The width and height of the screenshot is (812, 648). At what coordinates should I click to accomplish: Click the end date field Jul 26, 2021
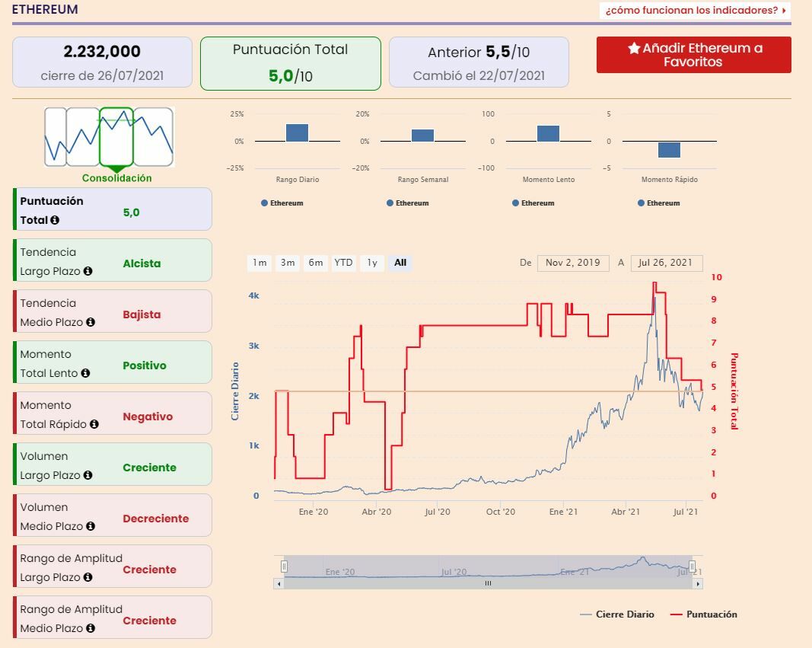[x=667, y=263]
